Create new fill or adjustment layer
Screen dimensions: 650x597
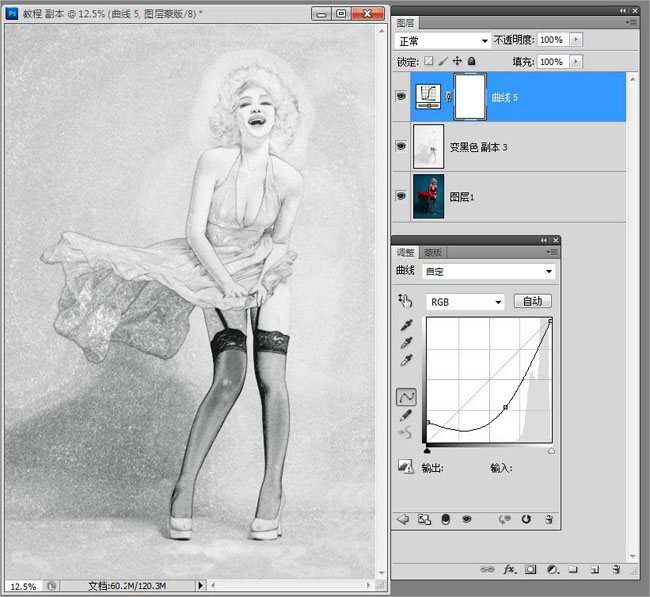(553, 570)
